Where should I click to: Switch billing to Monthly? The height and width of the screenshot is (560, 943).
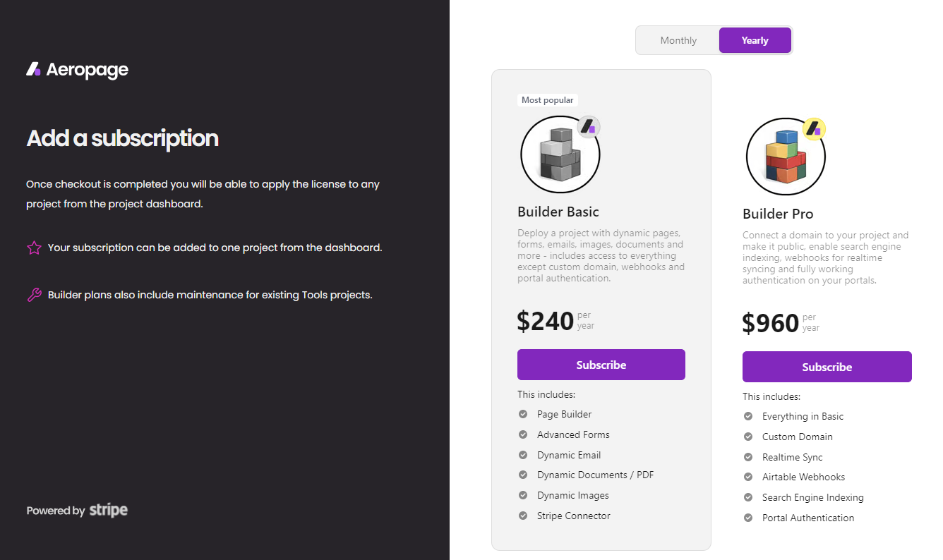[x=678, y=40]
